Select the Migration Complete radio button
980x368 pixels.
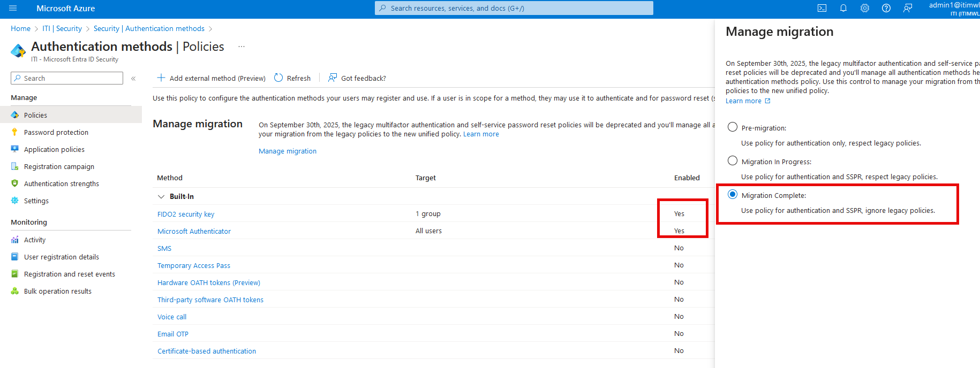pos(733,195)
